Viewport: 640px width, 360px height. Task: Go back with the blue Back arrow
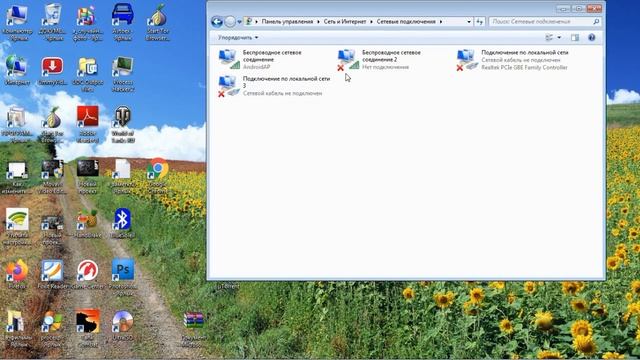pos(217,22)
